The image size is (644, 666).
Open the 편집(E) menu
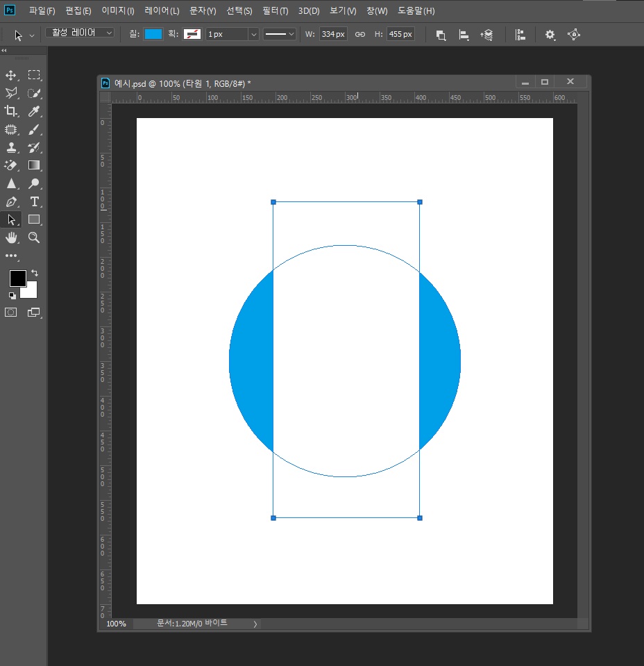point(78,11)
